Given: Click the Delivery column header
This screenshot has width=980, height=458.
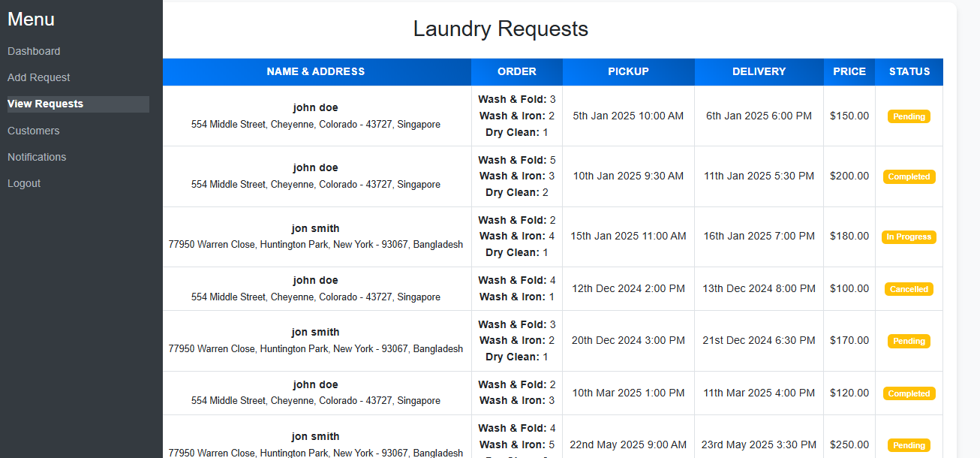Looking at the screenshot, I should click(759, 72).
